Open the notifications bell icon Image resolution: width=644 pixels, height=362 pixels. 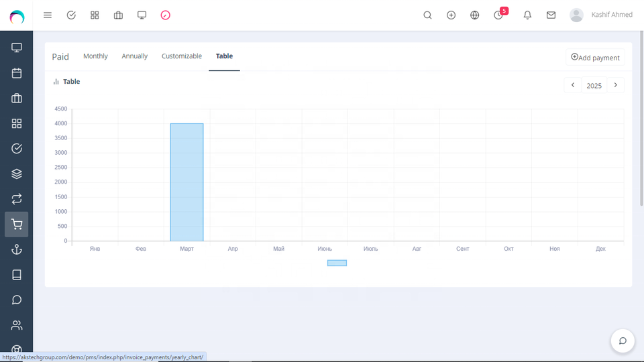coord(527,15)
